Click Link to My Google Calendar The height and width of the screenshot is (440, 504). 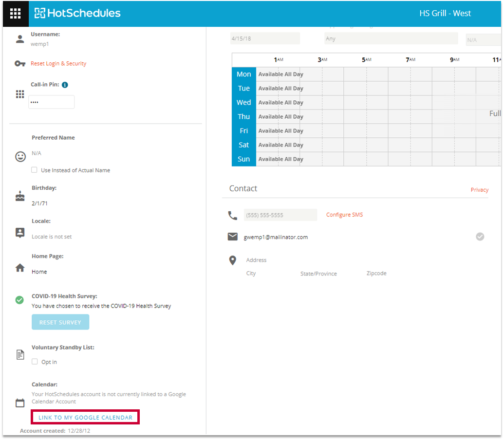85,418
